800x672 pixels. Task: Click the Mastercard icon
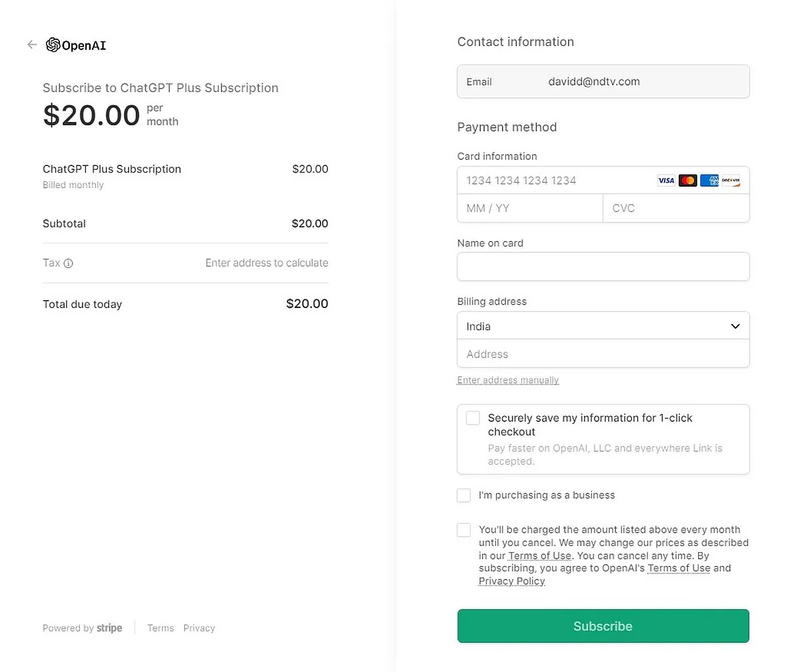688,181
